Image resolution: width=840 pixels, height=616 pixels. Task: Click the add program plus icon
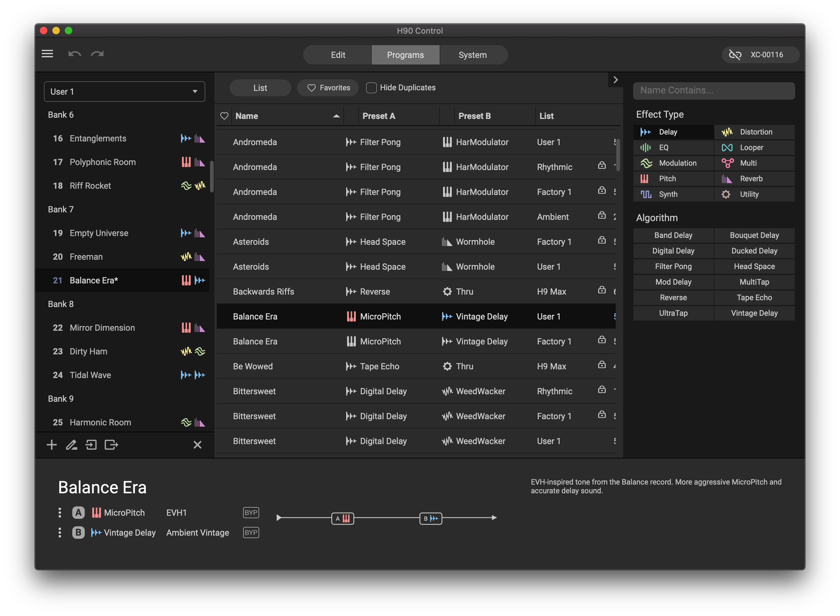51,444
